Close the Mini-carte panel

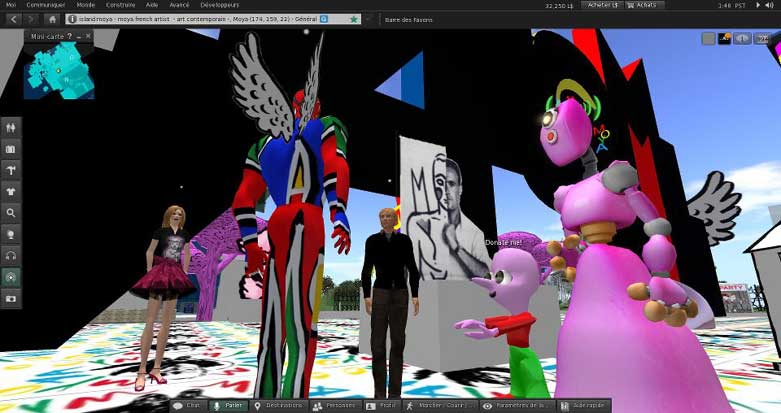click(x=88, y=37)
